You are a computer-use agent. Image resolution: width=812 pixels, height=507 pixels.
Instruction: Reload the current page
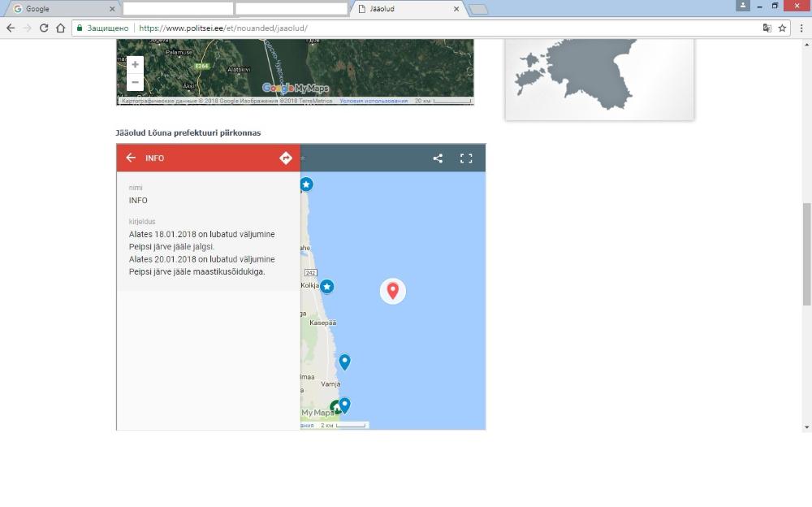44,28
